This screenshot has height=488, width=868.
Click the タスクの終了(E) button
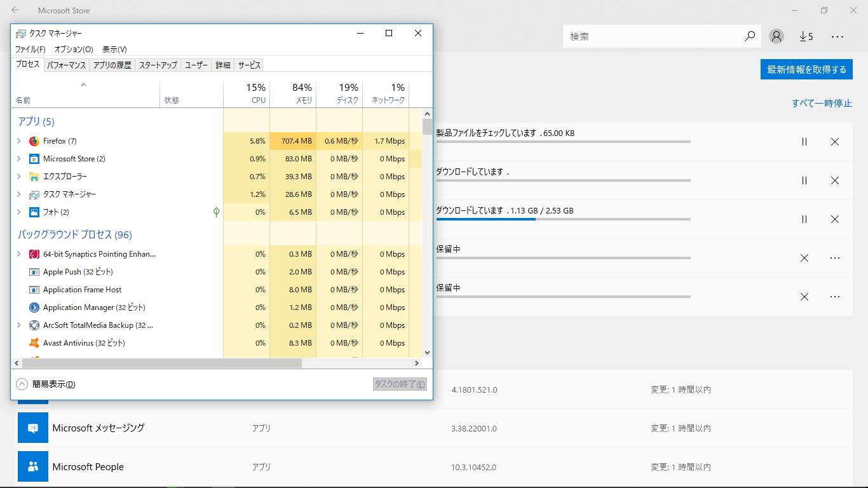(400, 384)
